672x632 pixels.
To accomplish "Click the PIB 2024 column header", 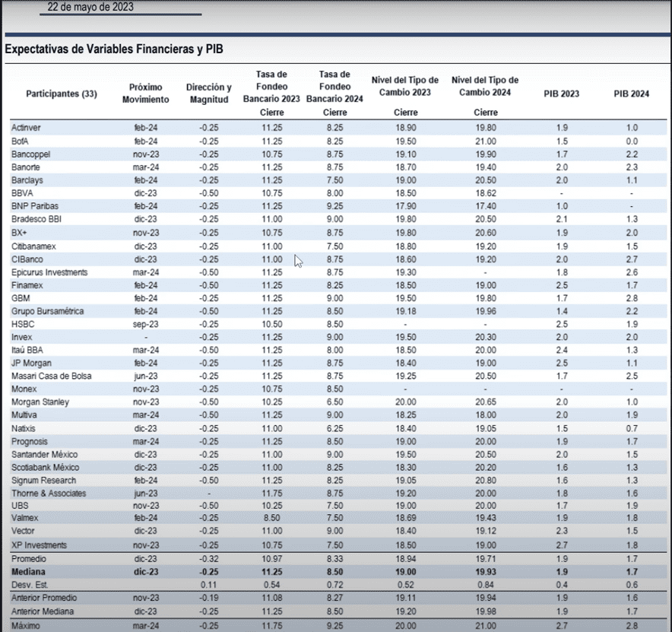I will (631, 94).
